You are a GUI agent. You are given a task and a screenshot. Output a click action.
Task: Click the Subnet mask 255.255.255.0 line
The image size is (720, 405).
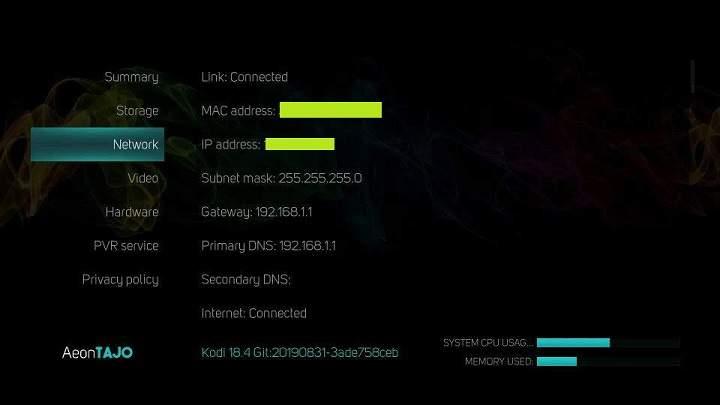(281, 178)
